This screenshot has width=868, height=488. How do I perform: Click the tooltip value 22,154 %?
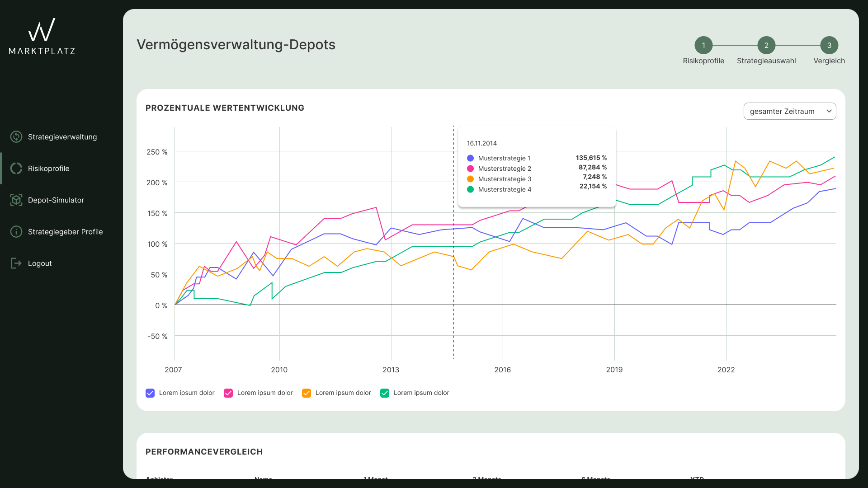[593, 186]
